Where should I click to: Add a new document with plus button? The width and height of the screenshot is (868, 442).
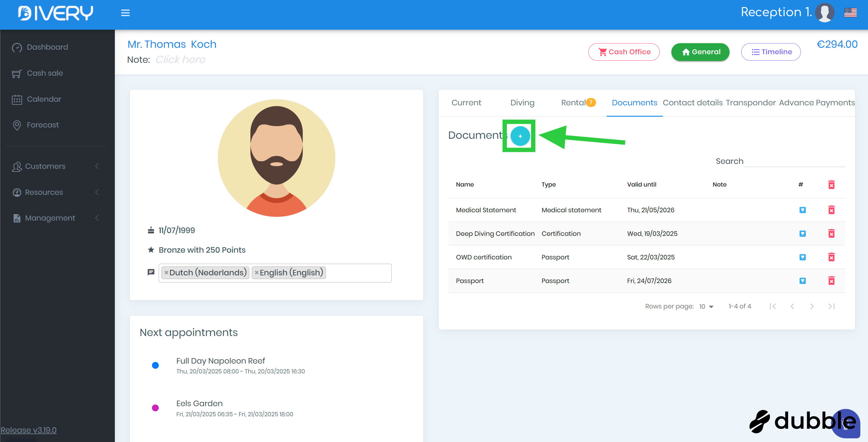point(520,136)
